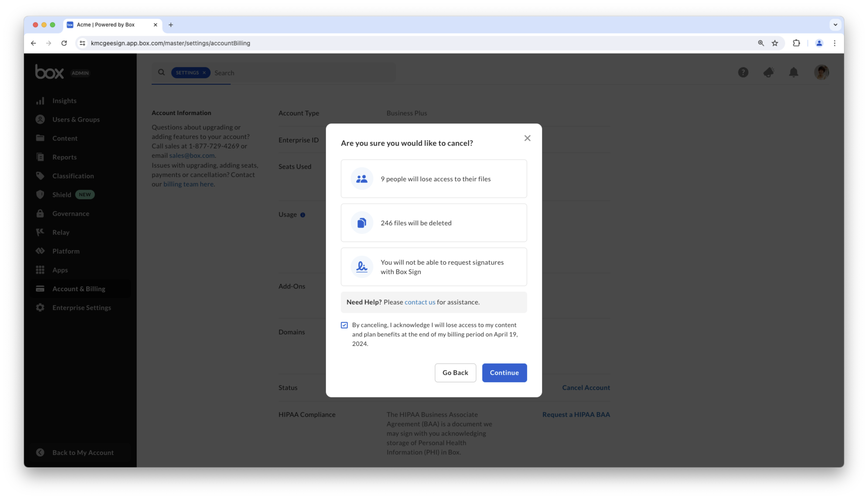Remove the SETTINGS search filter chip
This screenshot has height=499, width=868.
tap(204, 73)
